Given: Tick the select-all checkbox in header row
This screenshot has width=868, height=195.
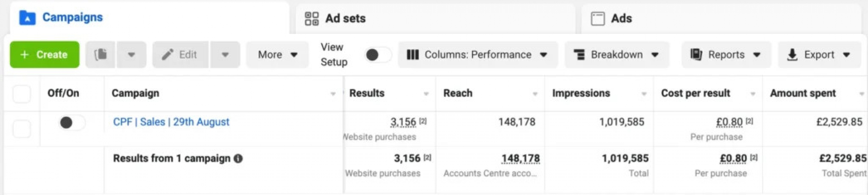Looking at the screenshot, I should click(22, 94).
